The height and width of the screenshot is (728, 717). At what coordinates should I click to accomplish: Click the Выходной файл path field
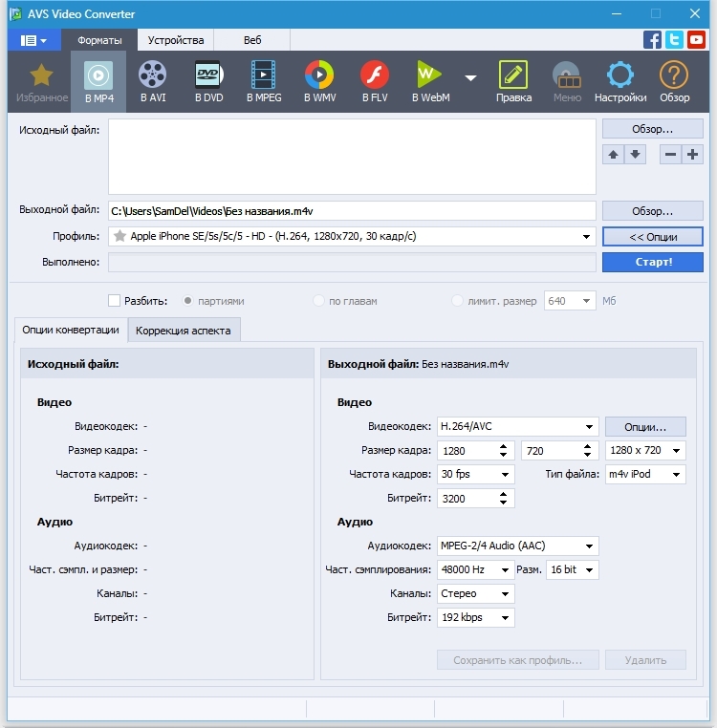pyautogui.click(x=351, y=210)
